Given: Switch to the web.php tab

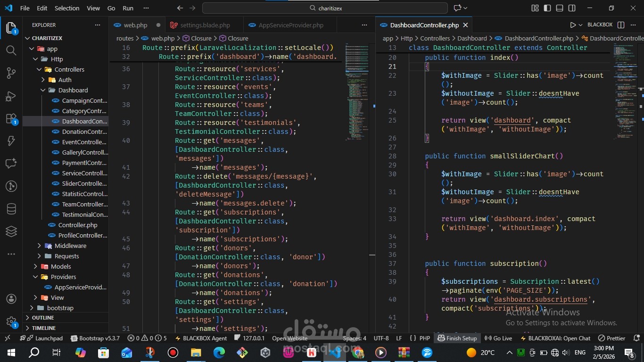Looking at the screenshot, I should [137, 25].
